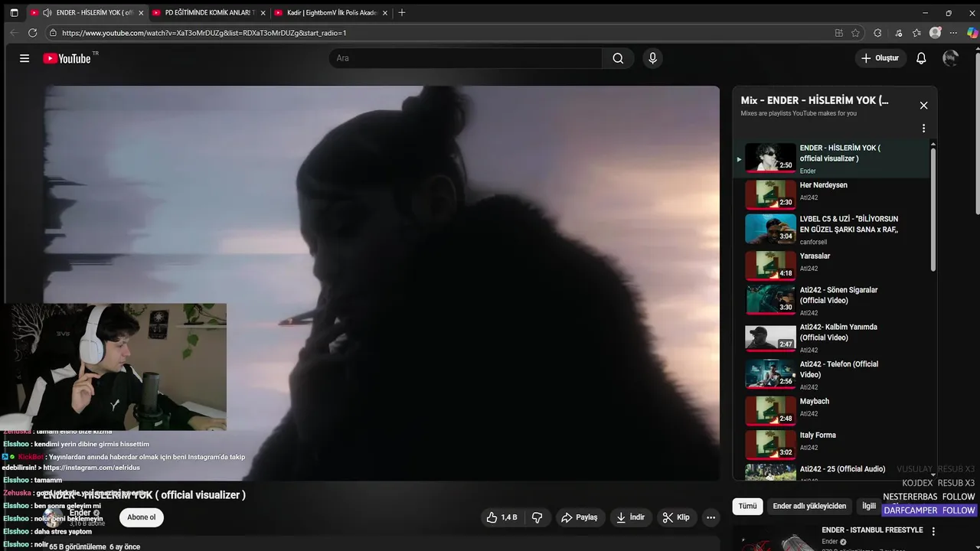Click the İndir download button
Viewport: 980px width, 551px height.
(x=630, y=517)
